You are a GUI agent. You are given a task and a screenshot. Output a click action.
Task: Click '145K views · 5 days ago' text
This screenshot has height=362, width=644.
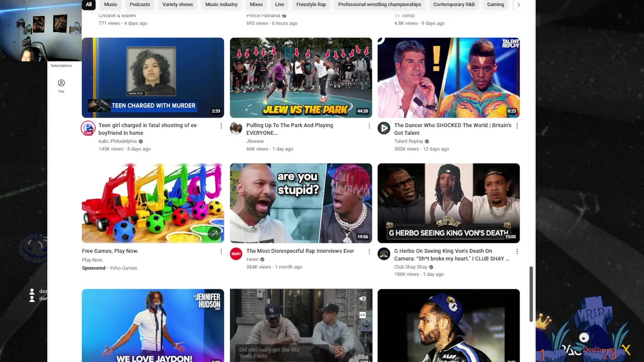pyautogui.click(x=125, y=149)
